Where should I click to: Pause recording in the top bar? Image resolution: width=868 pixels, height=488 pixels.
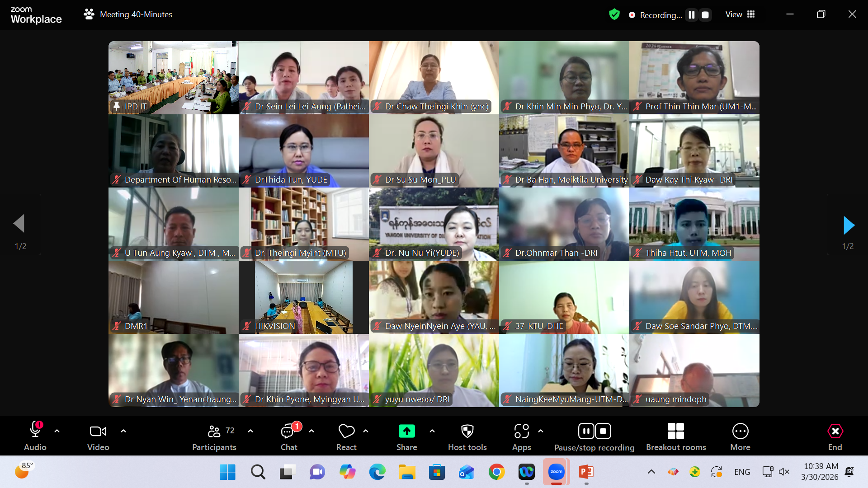click(x=692, y=15)
